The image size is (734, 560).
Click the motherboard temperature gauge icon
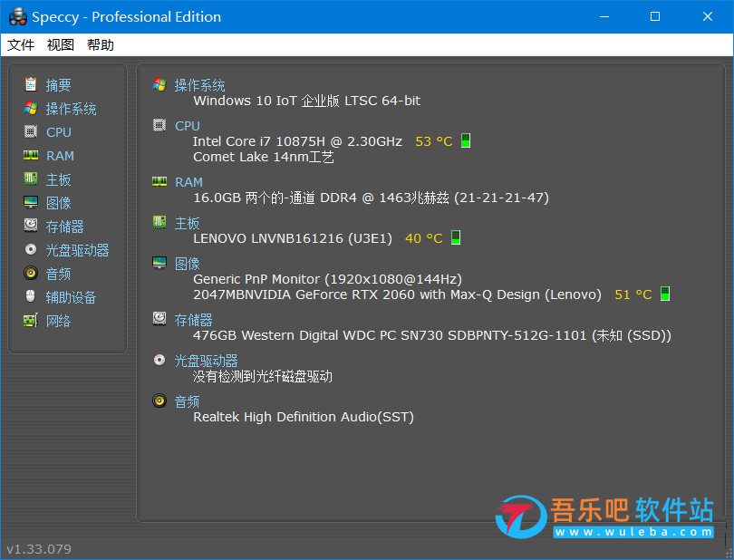point(456,237)
